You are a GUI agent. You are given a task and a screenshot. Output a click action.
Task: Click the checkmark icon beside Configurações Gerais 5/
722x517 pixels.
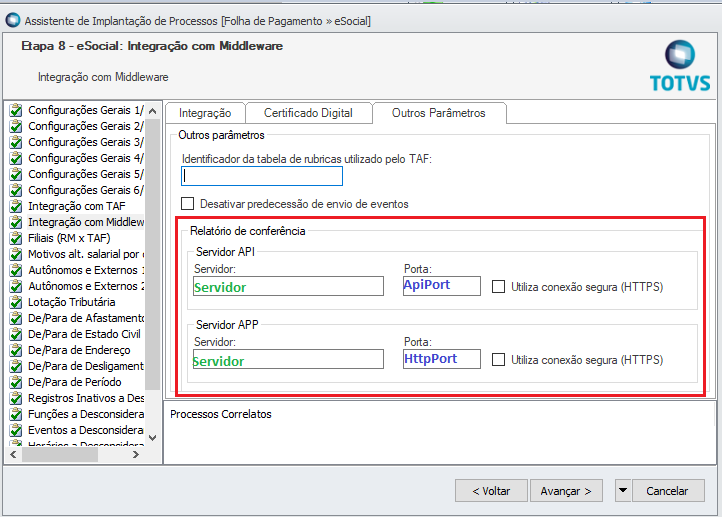click(x=16, y=174)
